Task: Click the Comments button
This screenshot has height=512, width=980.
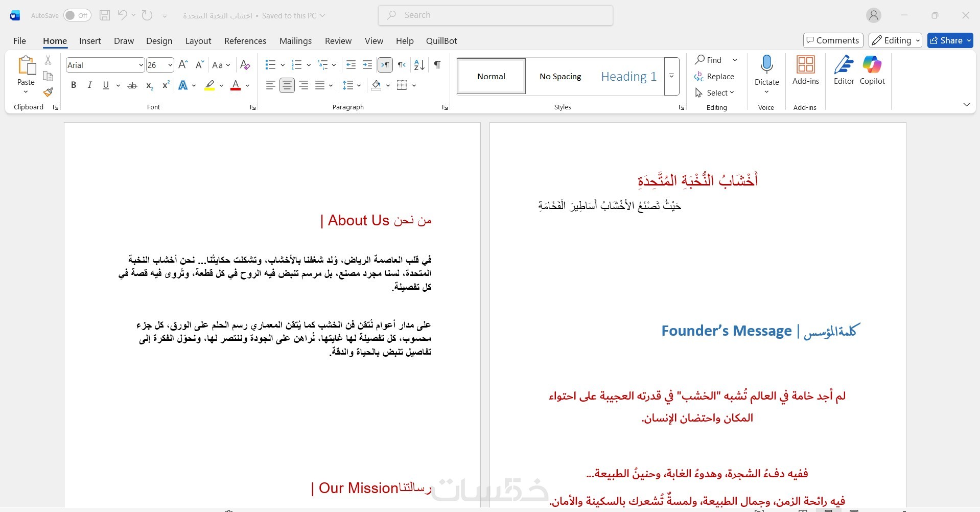Action: 833,40
